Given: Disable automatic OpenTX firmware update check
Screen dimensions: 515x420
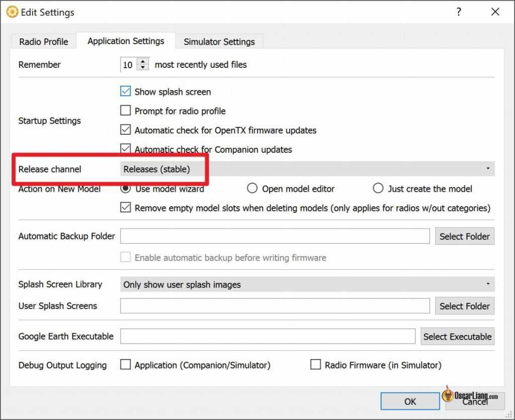Looking at the screenshot, I should [x=126, y=130].
